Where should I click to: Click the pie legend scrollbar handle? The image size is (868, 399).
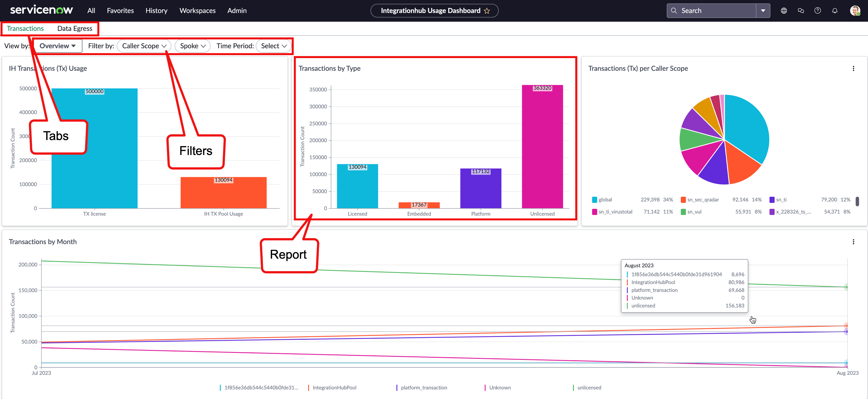coord(857,201)
